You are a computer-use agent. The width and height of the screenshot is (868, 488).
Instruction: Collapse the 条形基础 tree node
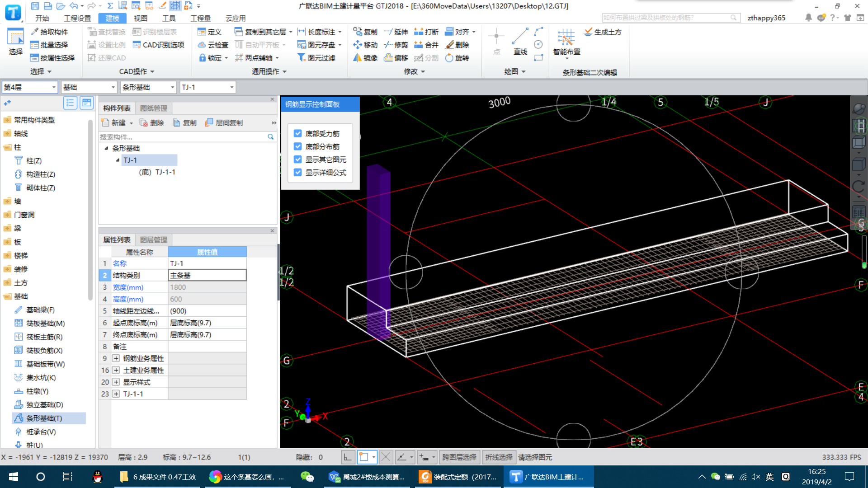click(x=106, y=148)
